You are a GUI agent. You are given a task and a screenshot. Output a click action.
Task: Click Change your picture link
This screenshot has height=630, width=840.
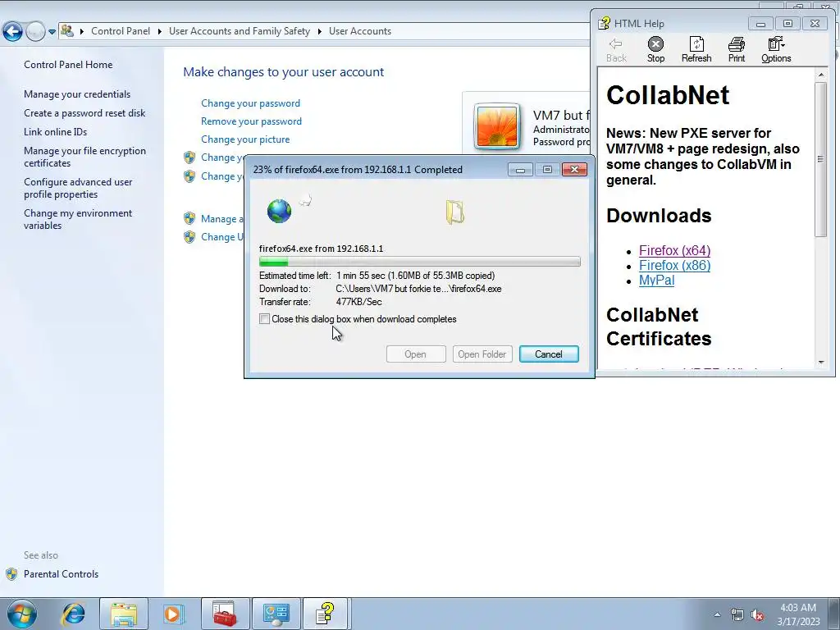pyautogui.click(x=245, y=139)
